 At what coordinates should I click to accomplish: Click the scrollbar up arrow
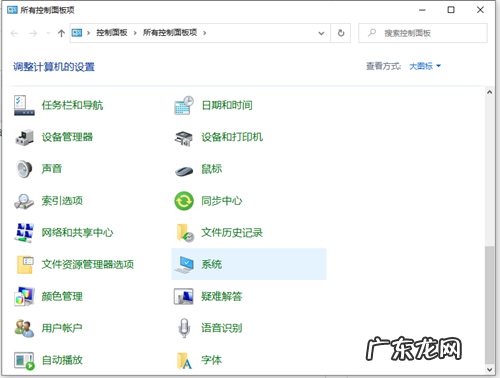pos(489,92)
